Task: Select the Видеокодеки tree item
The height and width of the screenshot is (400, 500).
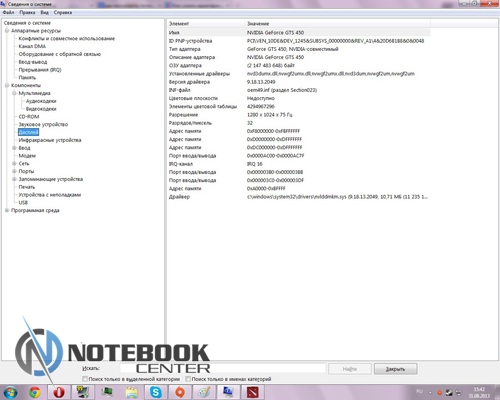Action: pyautogui.click(x=41, y=109)
